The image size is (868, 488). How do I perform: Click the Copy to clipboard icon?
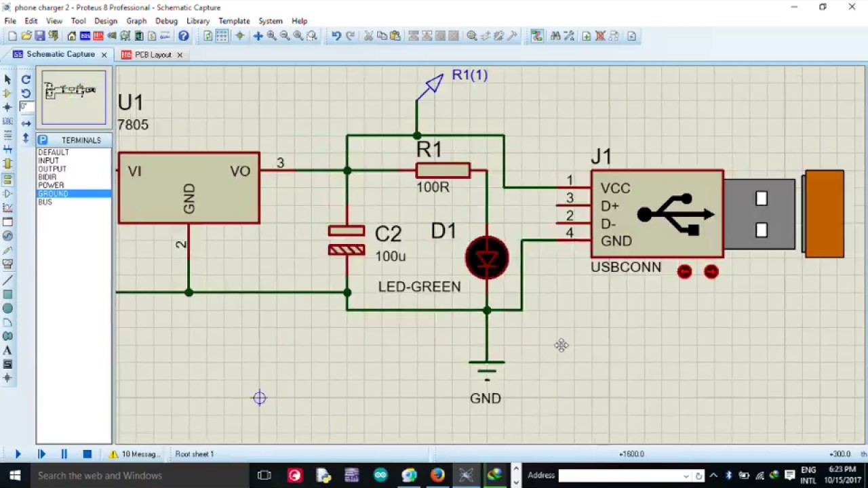pyautogui.click(x=382, y=36)
